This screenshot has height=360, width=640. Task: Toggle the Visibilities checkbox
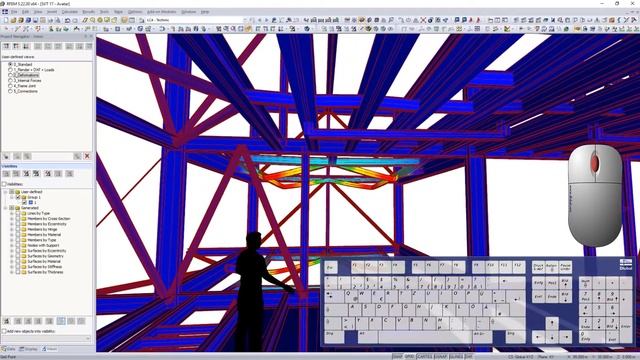click(x=4, y=184)
